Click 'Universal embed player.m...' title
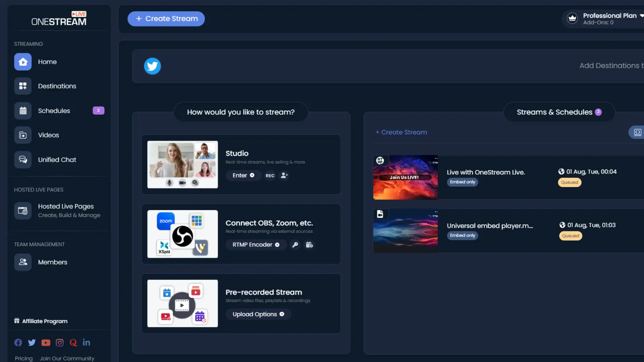Viewport: 644px width, 362px height. point(490,226)
